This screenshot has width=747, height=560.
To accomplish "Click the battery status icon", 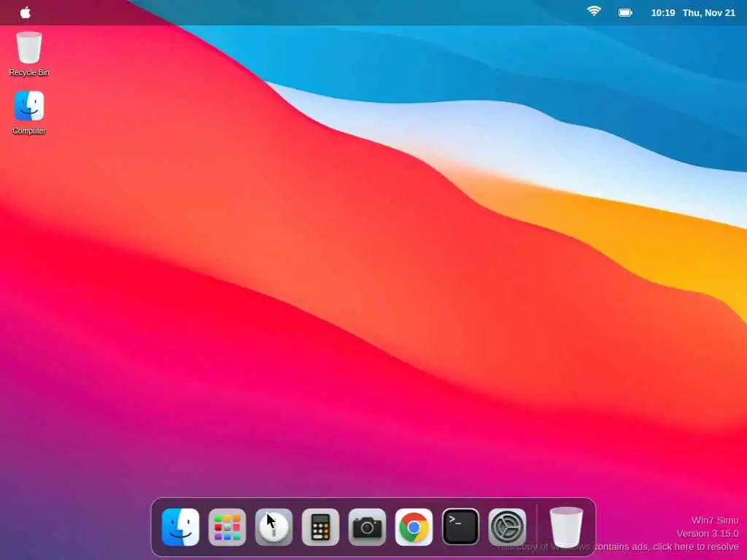I will pos(625,13).
